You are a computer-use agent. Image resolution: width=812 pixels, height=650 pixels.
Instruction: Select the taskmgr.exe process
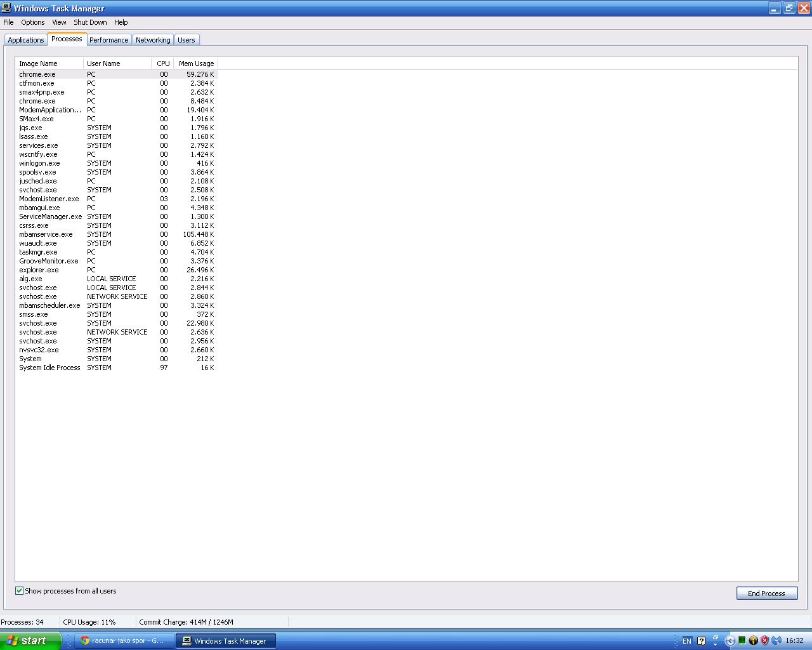coord(117,252)
